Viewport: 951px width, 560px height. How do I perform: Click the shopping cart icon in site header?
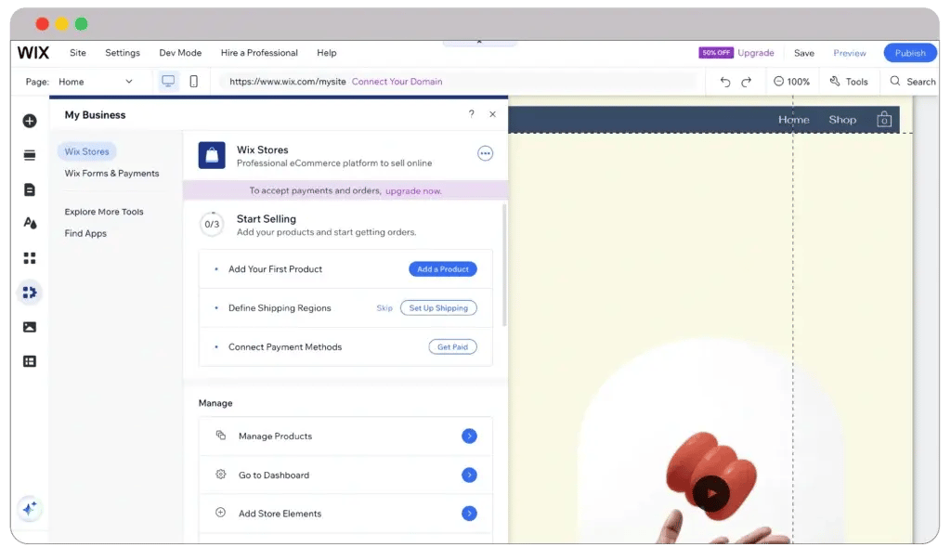(x=884, y=120)
